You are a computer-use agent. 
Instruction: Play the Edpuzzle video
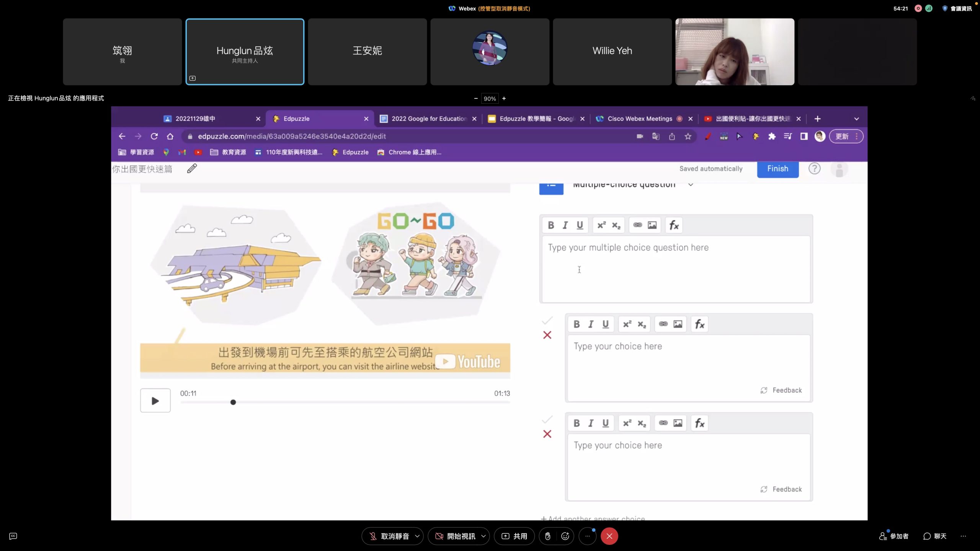tap(155, 401)
